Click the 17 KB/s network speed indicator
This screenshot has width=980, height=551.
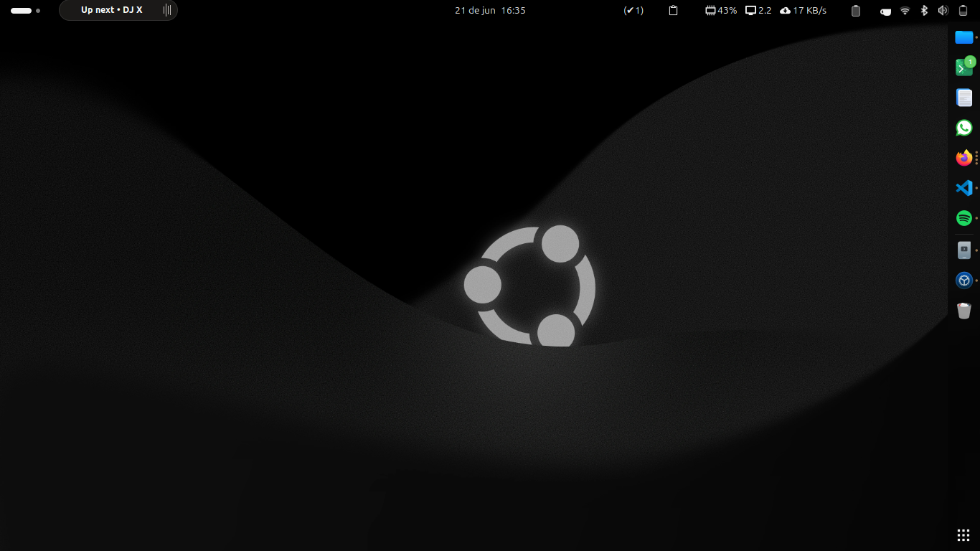[x=803, y=11]
